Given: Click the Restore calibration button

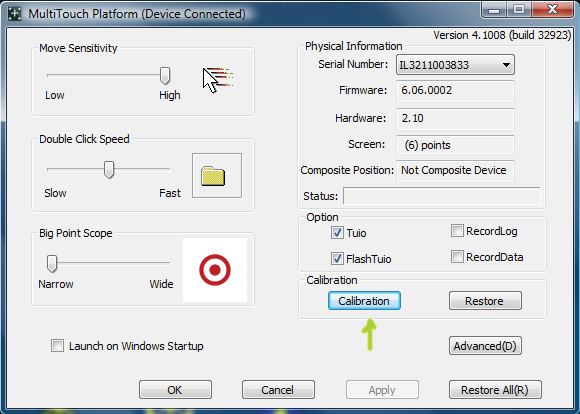Looking at the screenshot, I should point(485,301).
